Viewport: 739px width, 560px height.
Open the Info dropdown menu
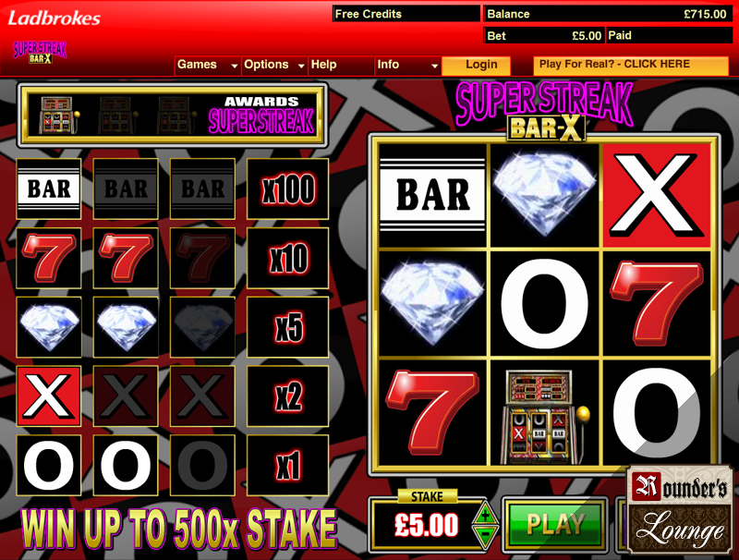point(407,65)
